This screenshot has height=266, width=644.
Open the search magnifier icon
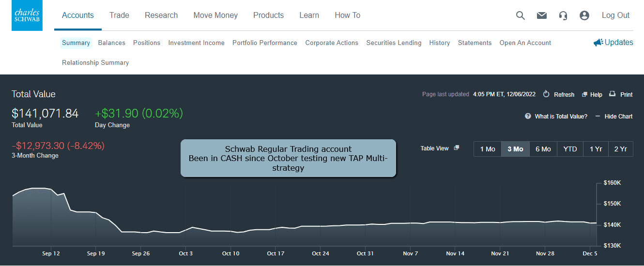(521, 15)
